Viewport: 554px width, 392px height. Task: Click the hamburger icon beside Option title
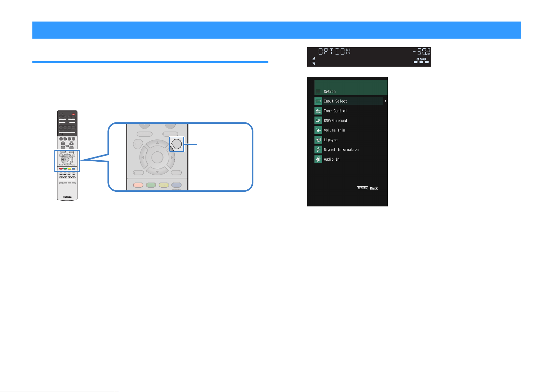(318, 92)
